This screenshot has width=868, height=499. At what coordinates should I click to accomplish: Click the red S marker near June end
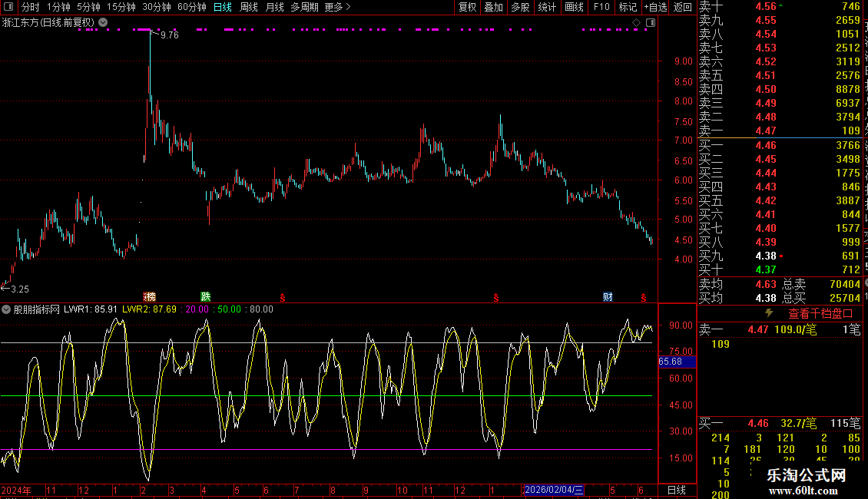tap(643, 298)
